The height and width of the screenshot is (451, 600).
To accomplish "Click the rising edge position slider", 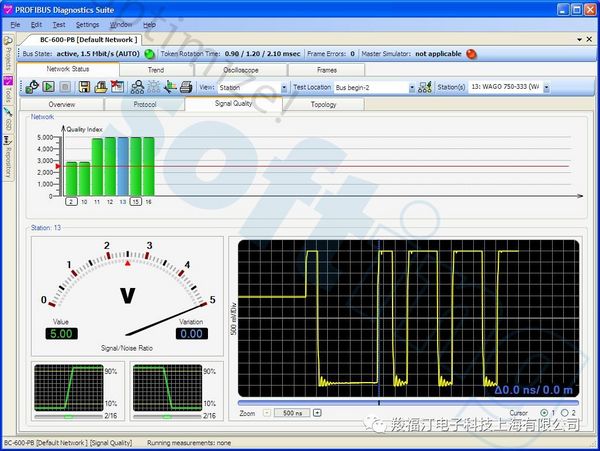I will (x=68, y=416).
